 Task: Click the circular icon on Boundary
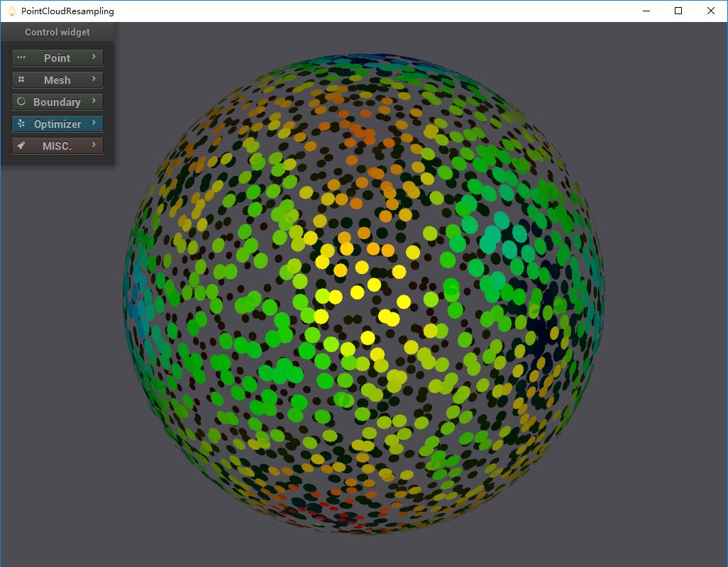tap(21, 101)
